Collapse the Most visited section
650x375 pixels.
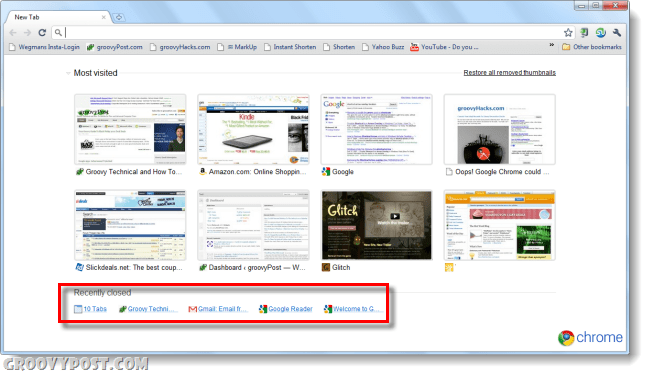click(68, 73)
